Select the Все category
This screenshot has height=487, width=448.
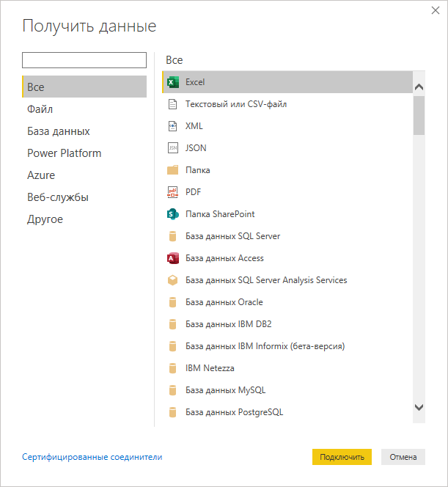coord(84,87)
